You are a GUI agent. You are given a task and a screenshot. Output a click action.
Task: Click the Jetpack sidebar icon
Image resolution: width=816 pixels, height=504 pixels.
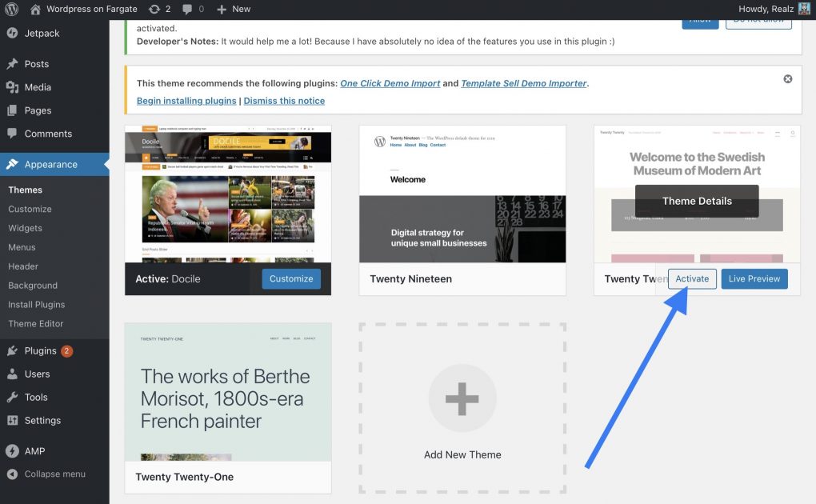point(13,33)
